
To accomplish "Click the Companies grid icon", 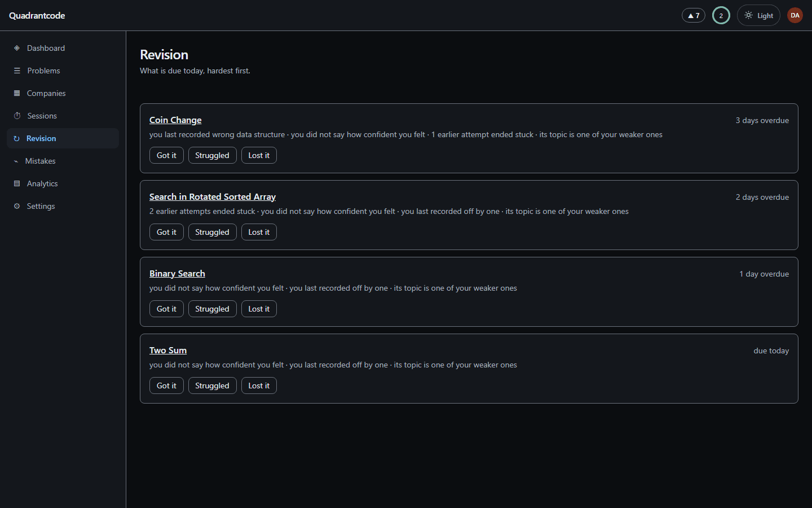I will coord(17,93).
